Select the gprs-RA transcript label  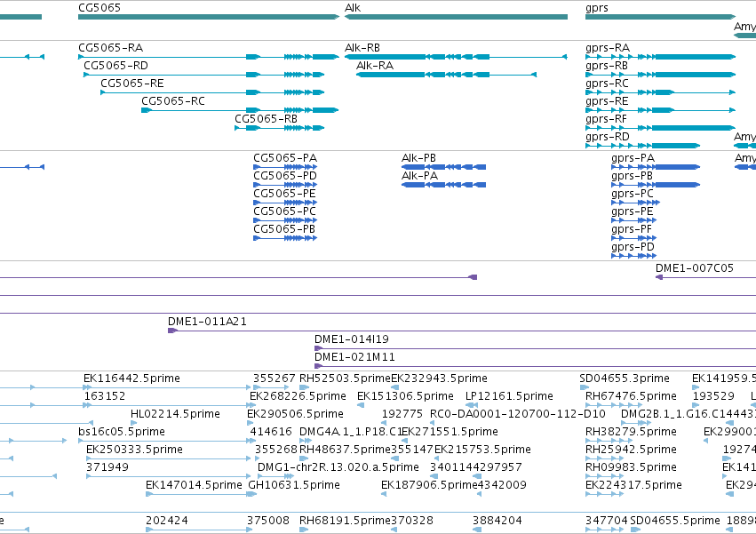click(x=608, y=48)
